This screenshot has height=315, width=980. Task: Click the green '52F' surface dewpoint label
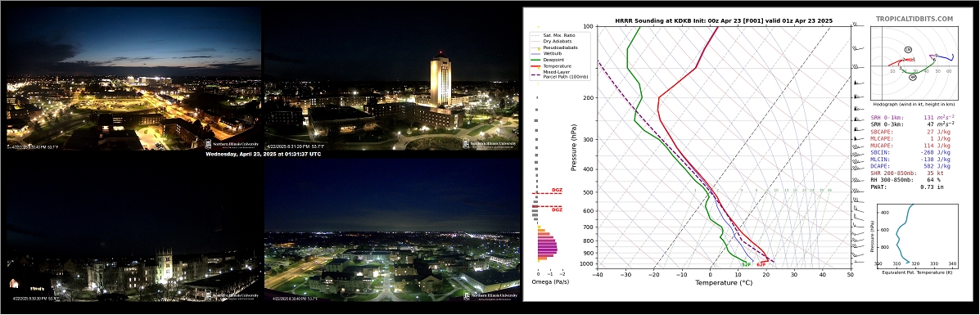tap(746, 265)
